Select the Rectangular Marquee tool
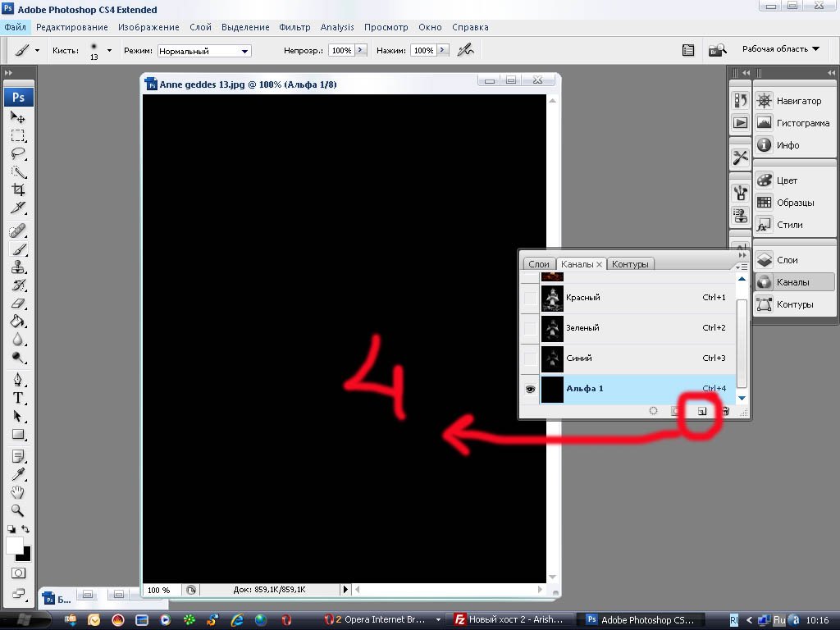The height and width of the screenshot is (630, 840). tap(18, 135)
